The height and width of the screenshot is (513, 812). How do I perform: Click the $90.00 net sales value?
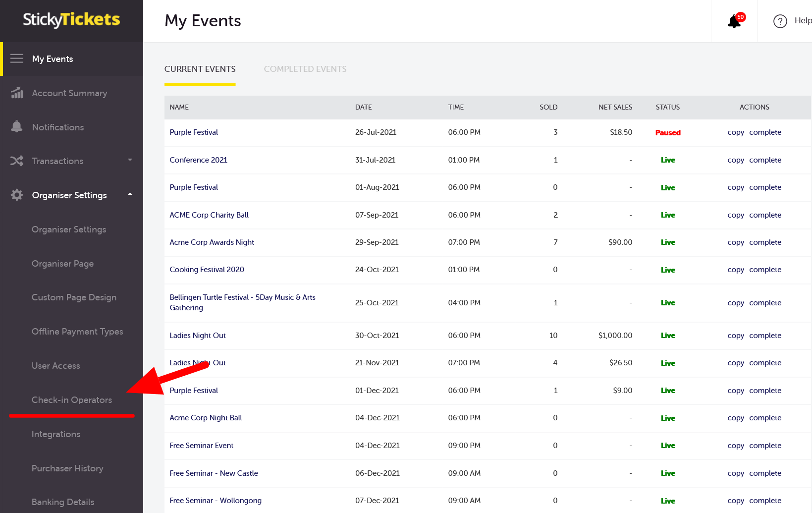[x=620, y=242]
